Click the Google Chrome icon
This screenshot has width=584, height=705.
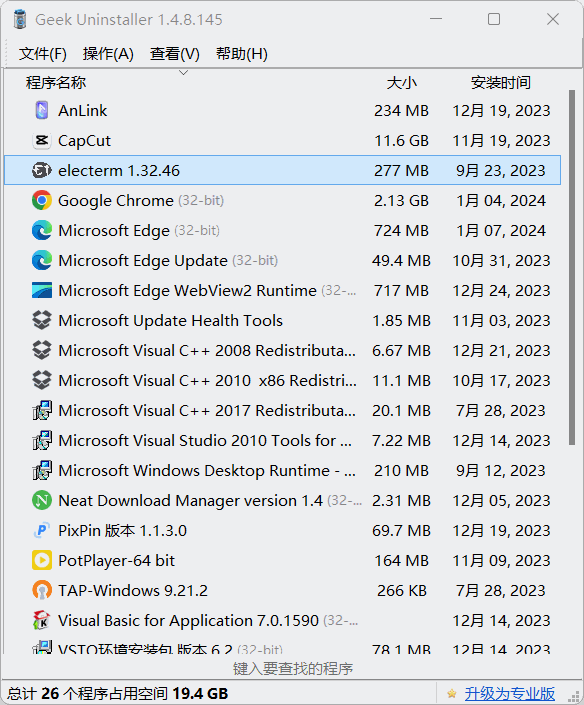click(x=42, y=201)
